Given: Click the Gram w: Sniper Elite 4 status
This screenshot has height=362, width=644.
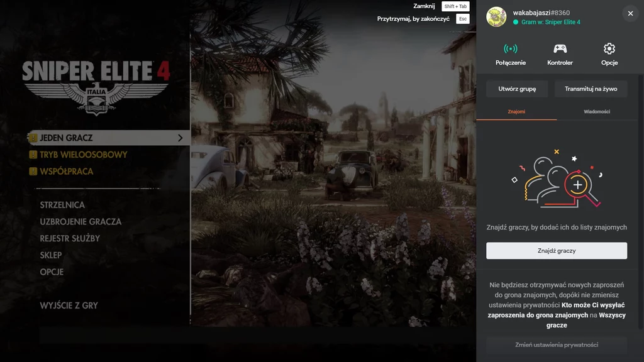Looking at the screenshot, I should point(551,22).
